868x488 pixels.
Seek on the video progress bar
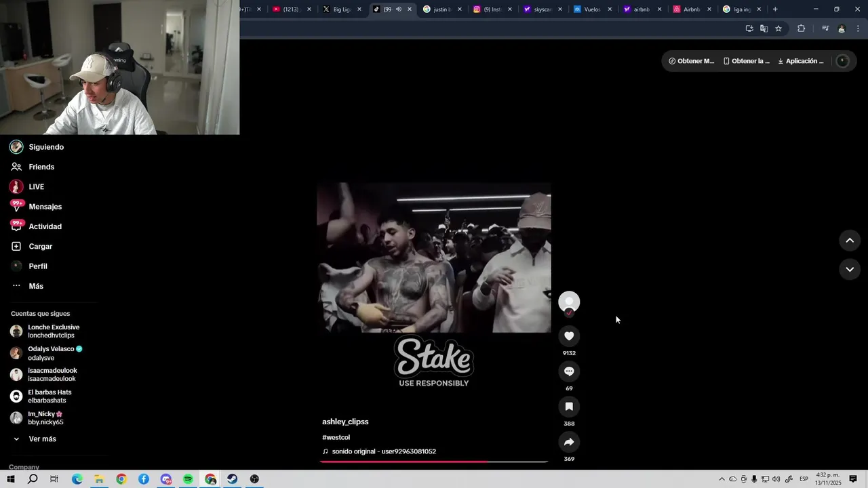pyautogui.click(x=434, y=462)
